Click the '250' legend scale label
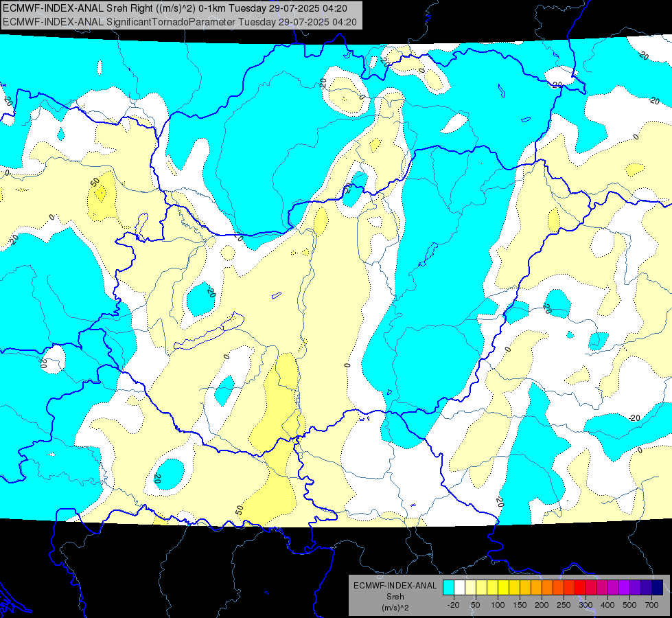The width and height of the screenshot is (672, 618). pos(564,605)
